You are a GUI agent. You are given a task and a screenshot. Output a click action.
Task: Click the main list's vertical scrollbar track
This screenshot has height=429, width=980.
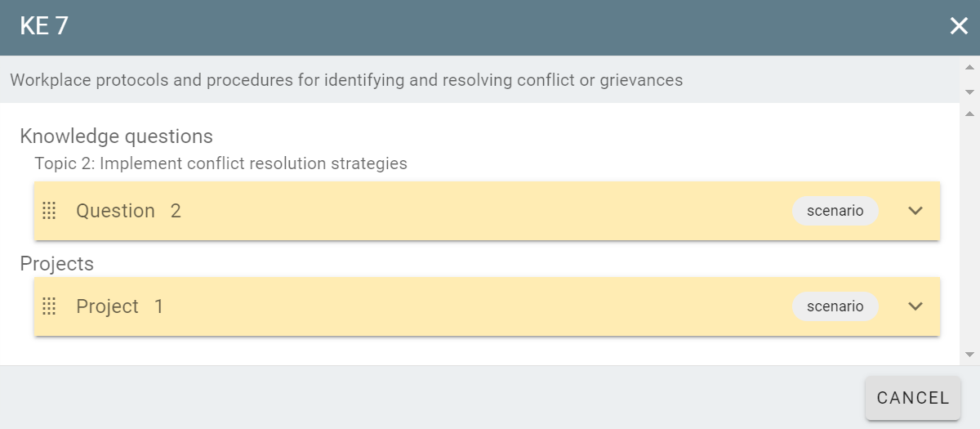pyautogui.click(x=970, y=234)
